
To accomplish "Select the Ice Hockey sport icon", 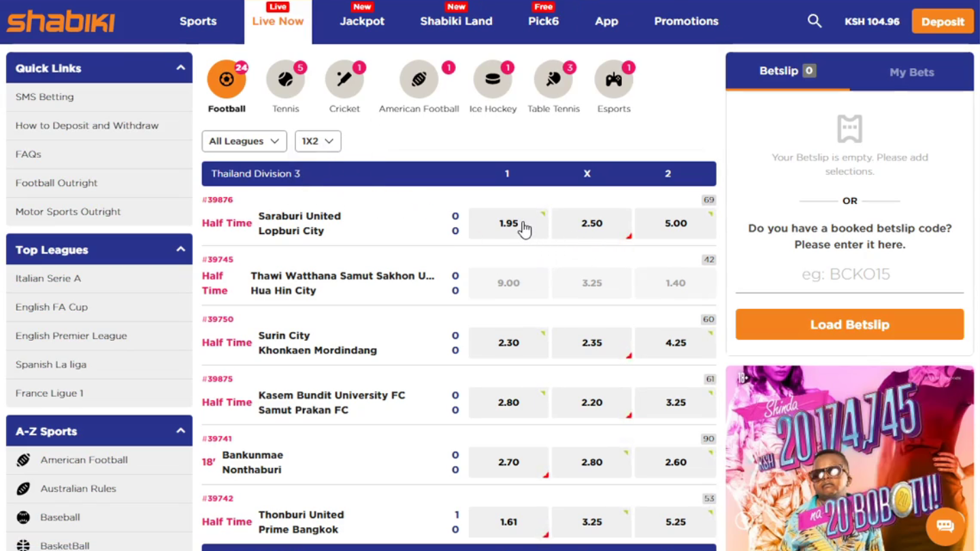I will (x=492, y=80).
